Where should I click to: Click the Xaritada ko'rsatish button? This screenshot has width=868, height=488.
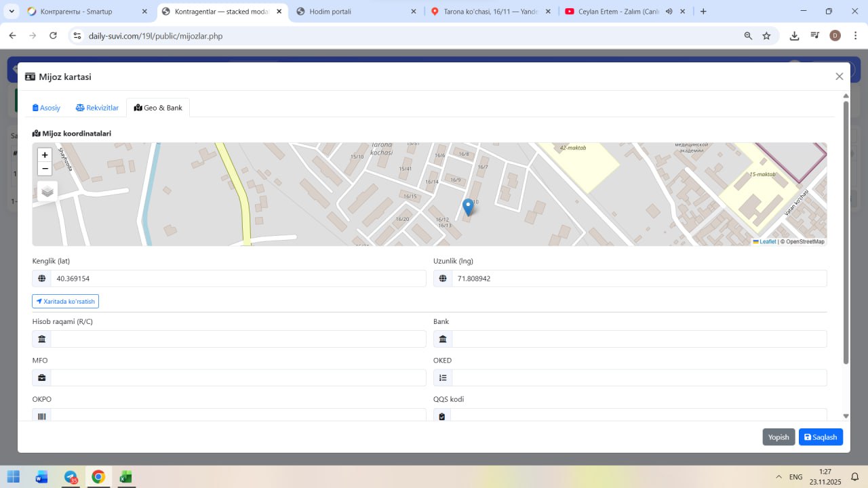[66, 302]
